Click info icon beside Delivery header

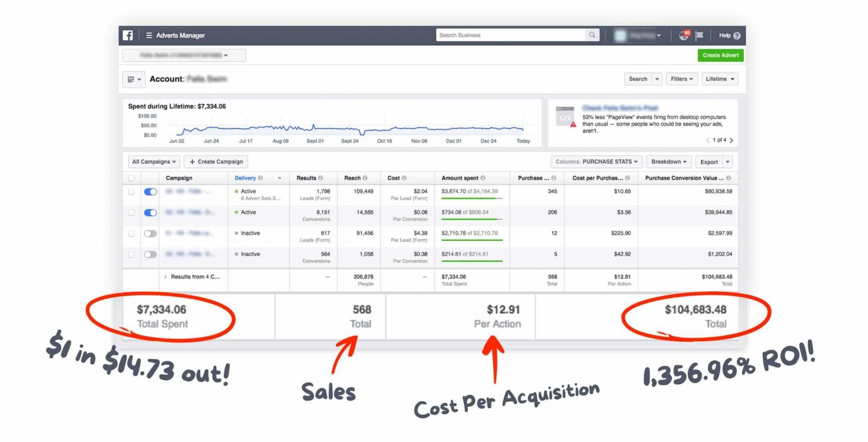tap(260, 178)
